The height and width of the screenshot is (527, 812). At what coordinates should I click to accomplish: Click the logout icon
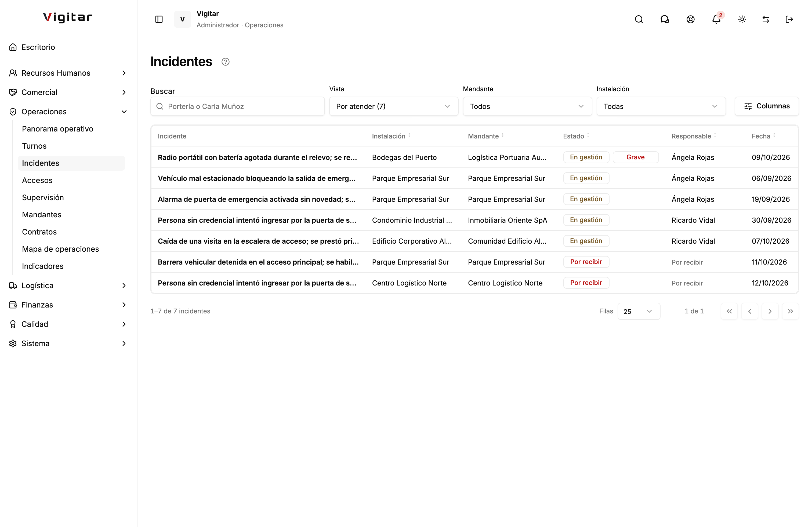coord(789,19)
